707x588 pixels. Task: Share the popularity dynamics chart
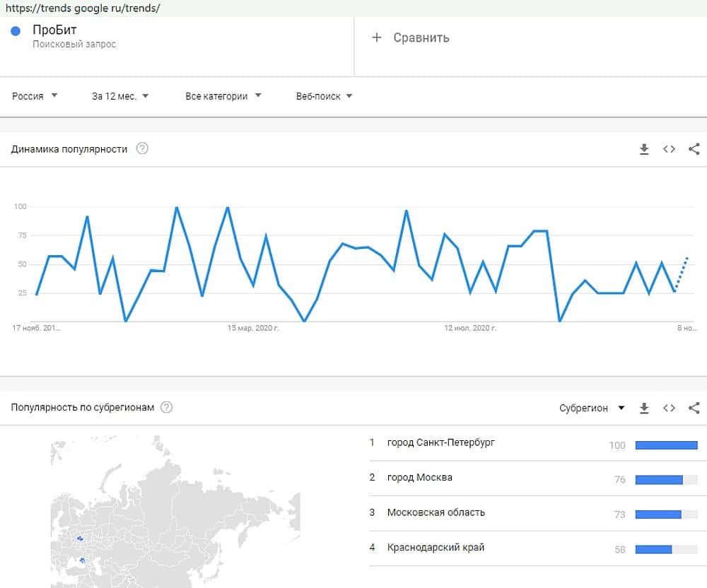(694, 149)
